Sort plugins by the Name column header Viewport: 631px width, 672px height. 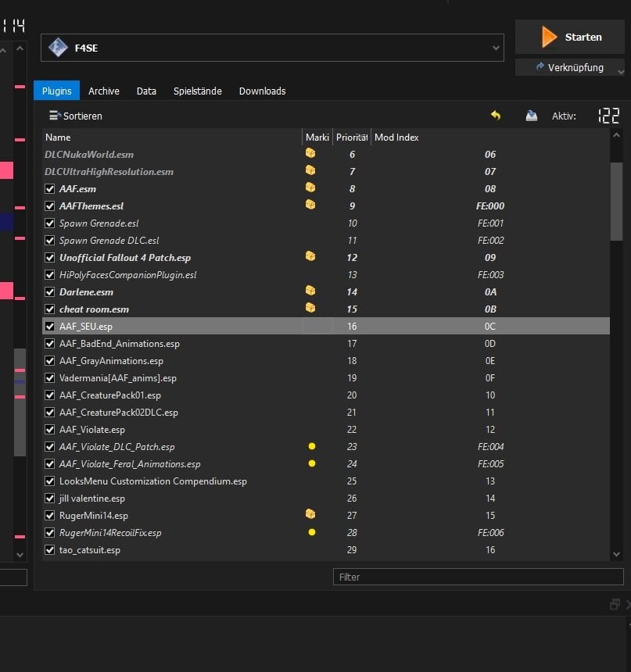172,138
